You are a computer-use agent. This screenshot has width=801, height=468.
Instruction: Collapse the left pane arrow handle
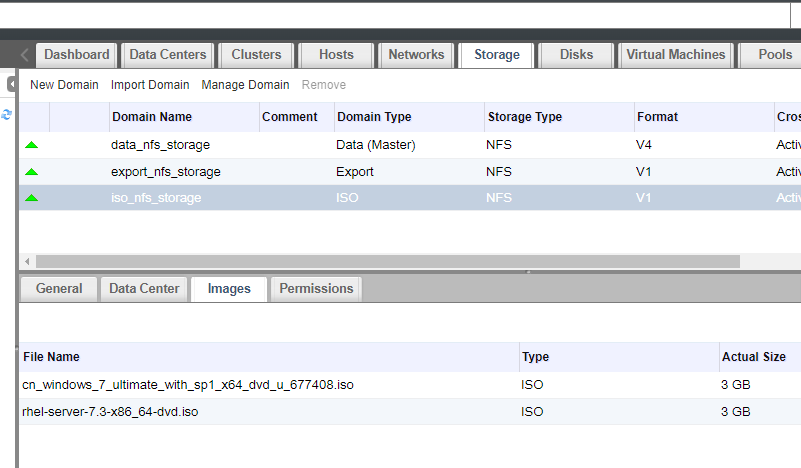tap(12, 84)
